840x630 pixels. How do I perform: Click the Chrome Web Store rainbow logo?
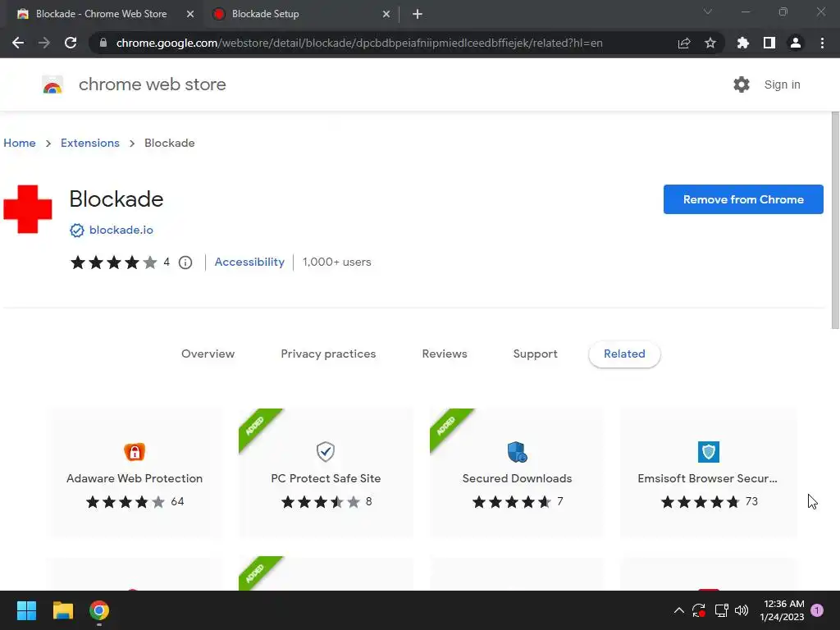pyautogui.click(x=52, y=84)
